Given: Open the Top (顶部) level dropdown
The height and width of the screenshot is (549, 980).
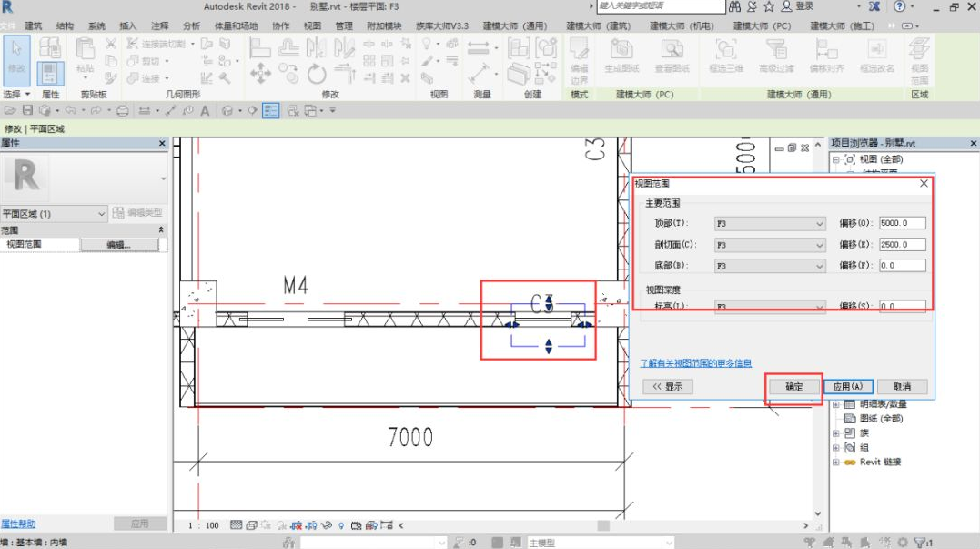Looking at the screenshot, I should pyautogui.click(x=769, y=223).
